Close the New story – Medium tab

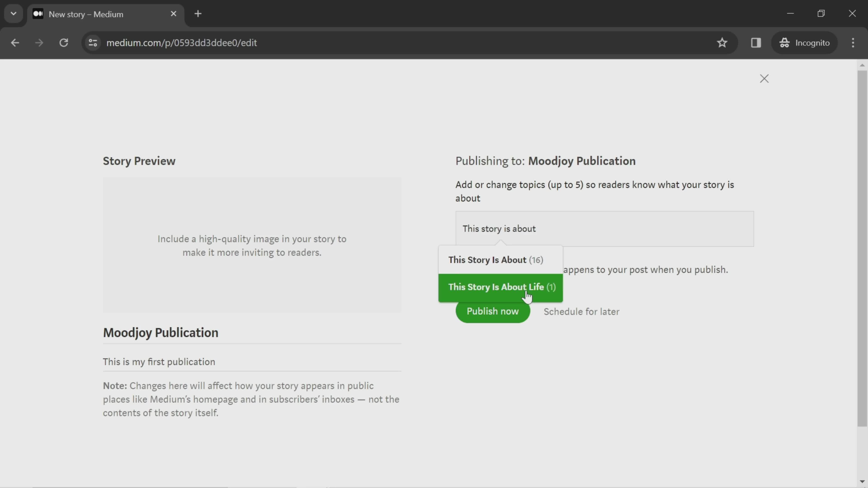tap(174, 14)
